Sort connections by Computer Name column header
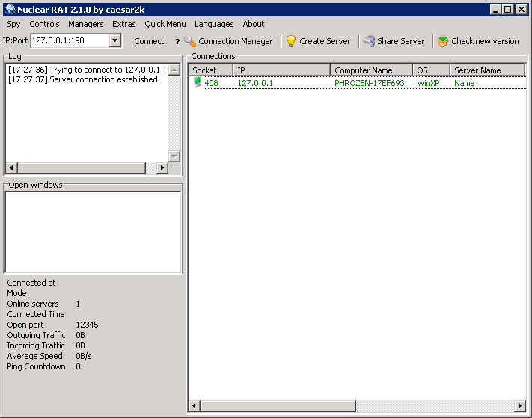Image resolution: width=532 pixels, height=418 pixels. coord(370,70)
